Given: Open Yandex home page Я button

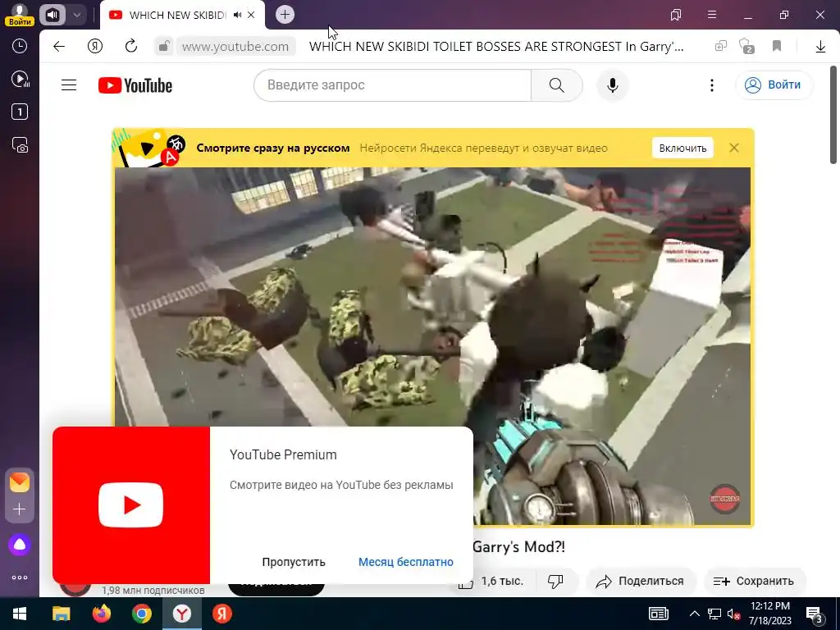Looking at the screenshot, I should click(95, 47).
